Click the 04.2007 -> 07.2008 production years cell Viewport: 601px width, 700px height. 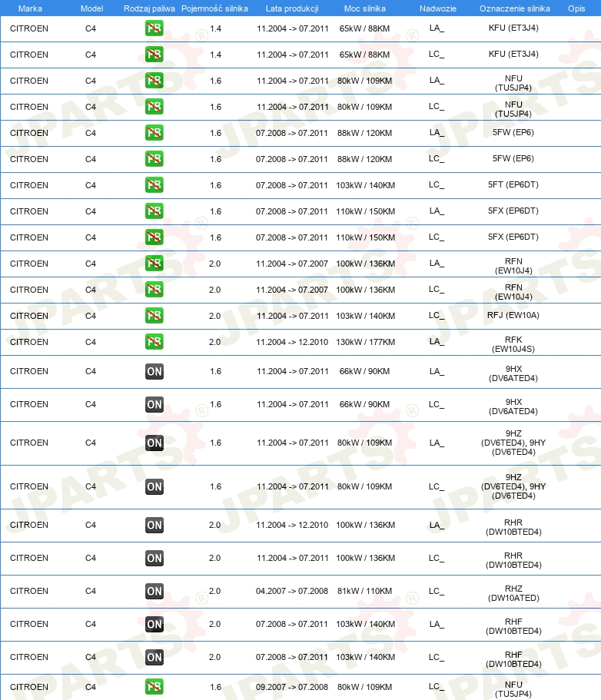tap(292, 591)
